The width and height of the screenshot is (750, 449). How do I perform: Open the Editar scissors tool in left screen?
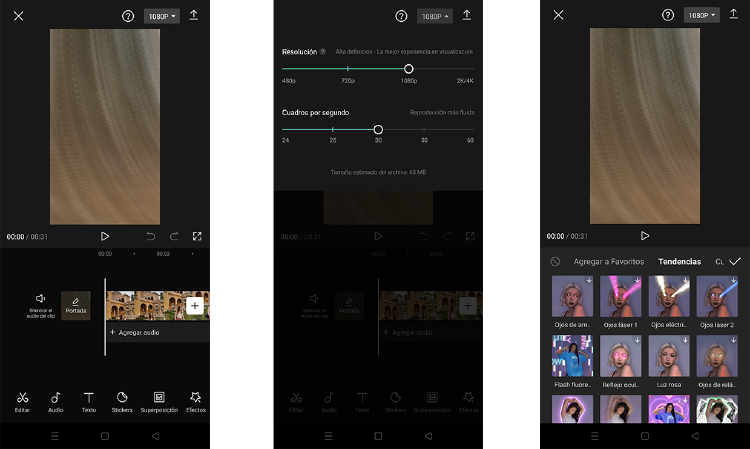click(22, 401)
